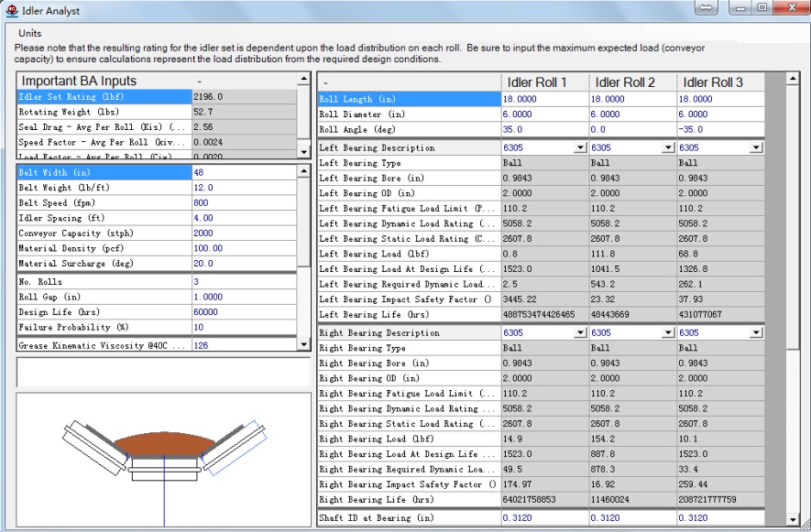Open Left Bearing Description dropdown for Idler Roll 2
811x532 pixels.
(x=668, y=147)
